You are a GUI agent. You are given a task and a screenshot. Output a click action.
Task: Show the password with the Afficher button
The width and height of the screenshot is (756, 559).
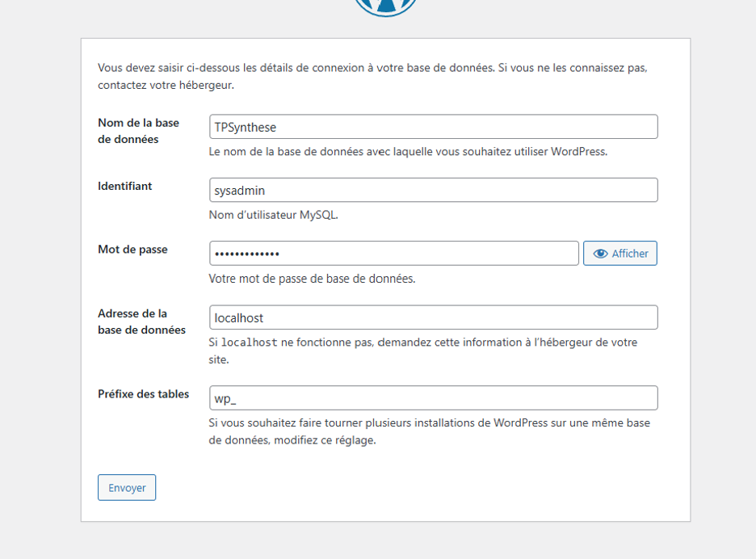coord(620,254)
